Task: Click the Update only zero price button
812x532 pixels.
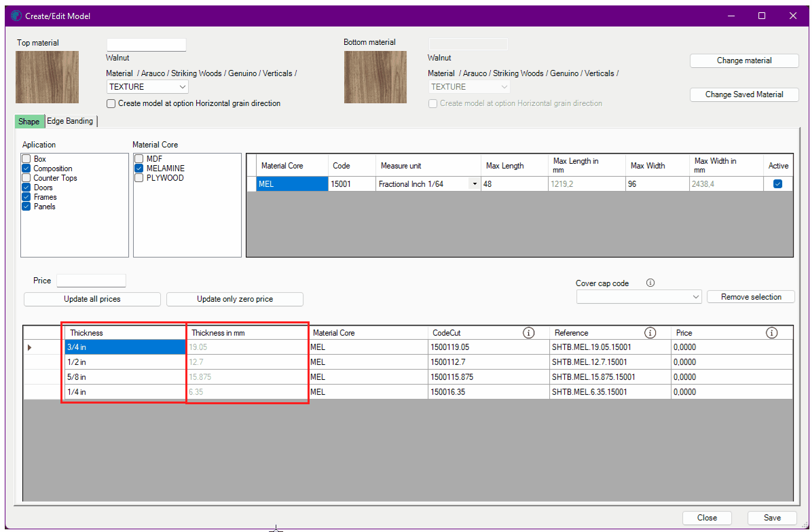Action: 235,299
